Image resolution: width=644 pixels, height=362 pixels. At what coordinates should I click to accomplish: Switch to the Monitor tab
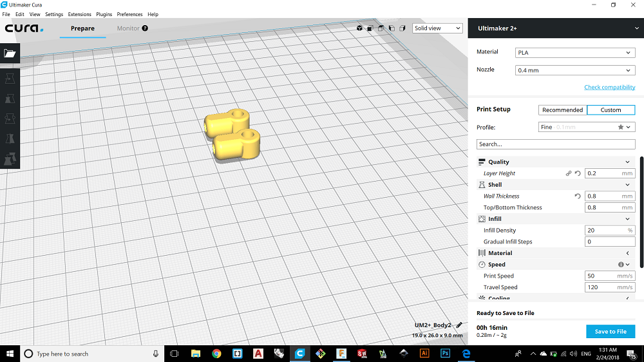coord(128,28)
